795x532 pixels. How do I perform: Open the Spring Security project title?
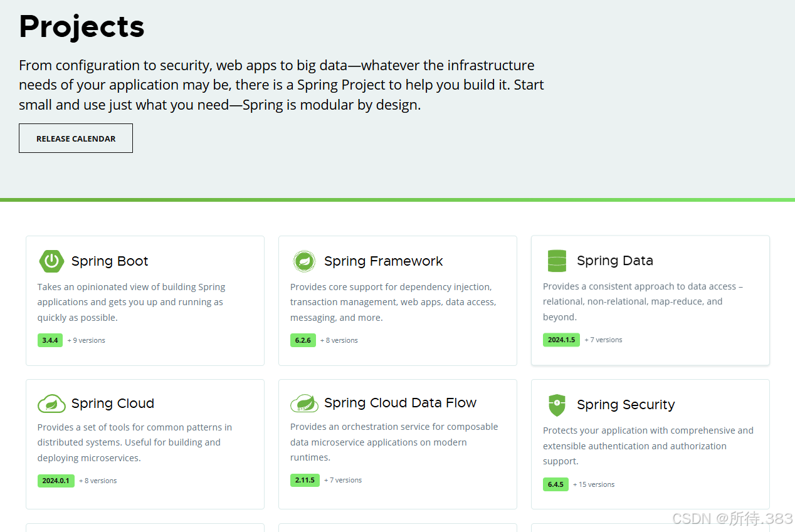pos(626,405)
